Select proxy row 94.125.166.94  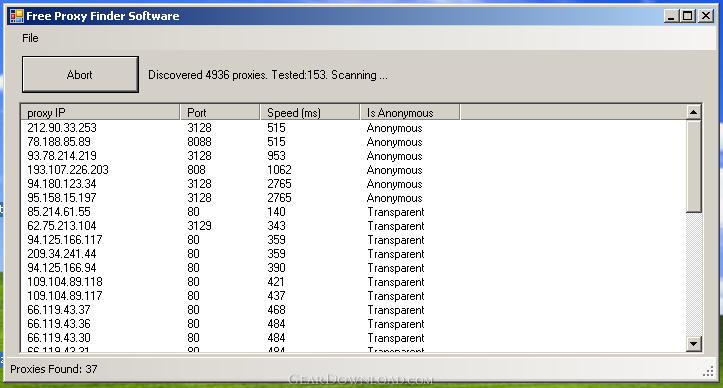353,268
